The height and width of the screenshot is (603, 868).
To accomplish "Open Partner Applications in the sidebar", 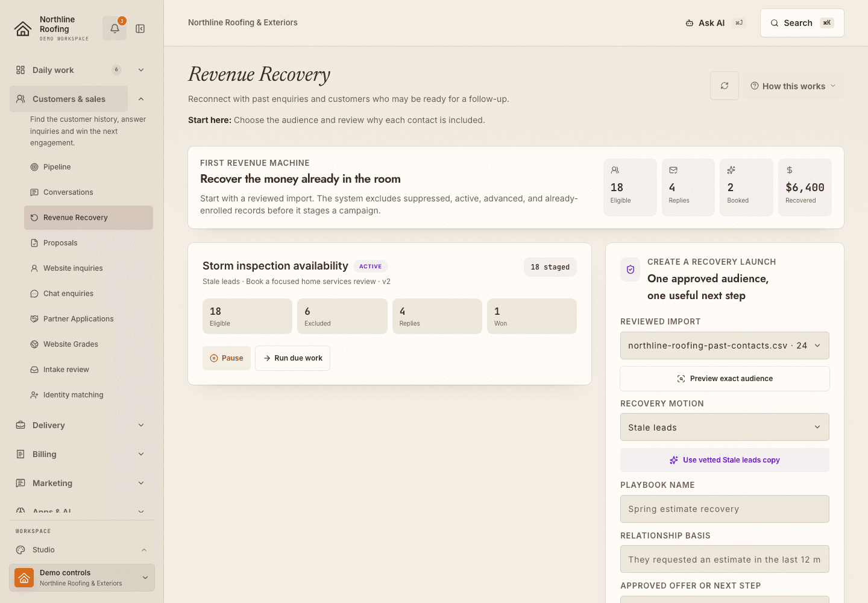I will point(89,319).
